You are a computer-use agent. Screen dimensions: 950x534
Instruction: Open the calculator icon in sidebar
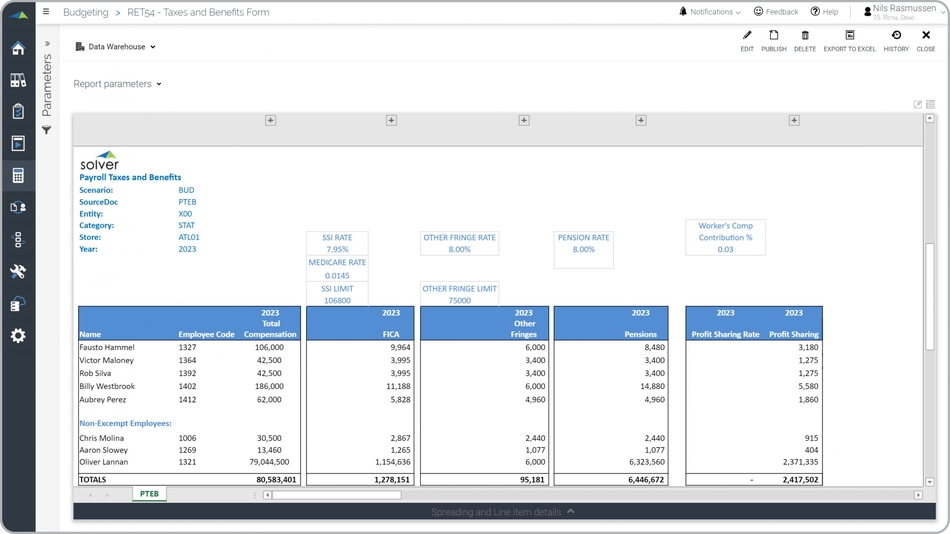[18, 176]
